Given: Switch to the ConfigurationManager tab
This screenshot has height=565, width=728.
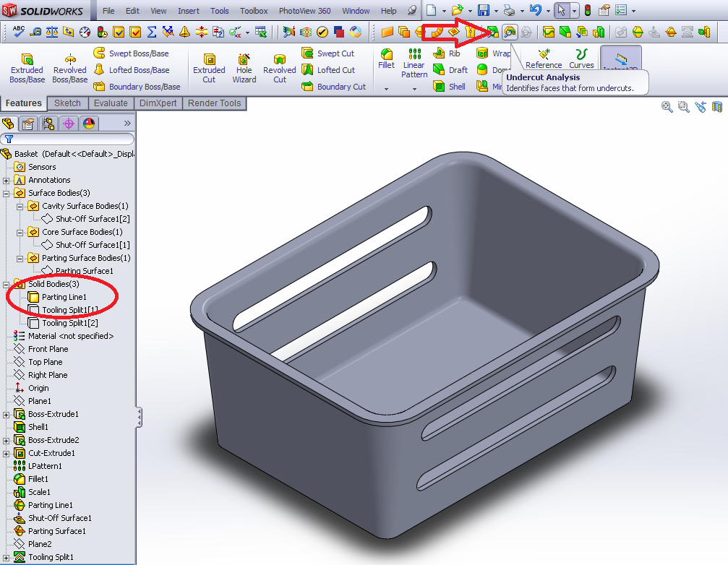Looking at the screenshot, I should [x=48, y=124].
